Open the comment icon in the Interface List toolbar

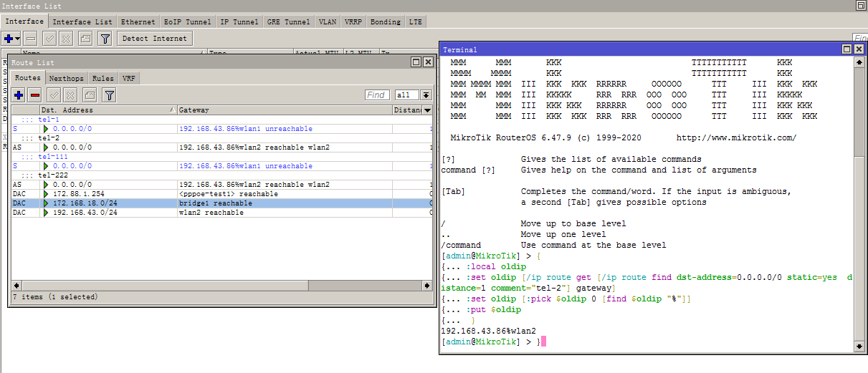85,39
